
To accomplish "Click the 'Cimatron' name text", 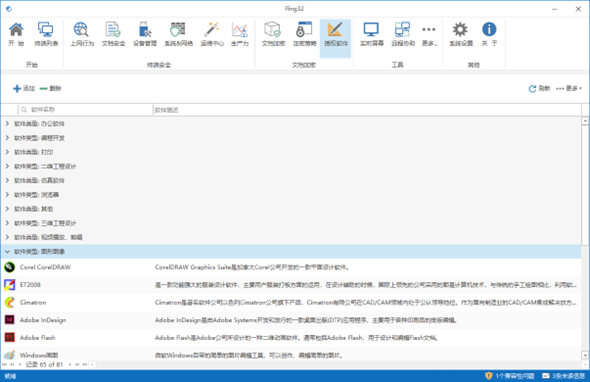I will click(33, 302).
